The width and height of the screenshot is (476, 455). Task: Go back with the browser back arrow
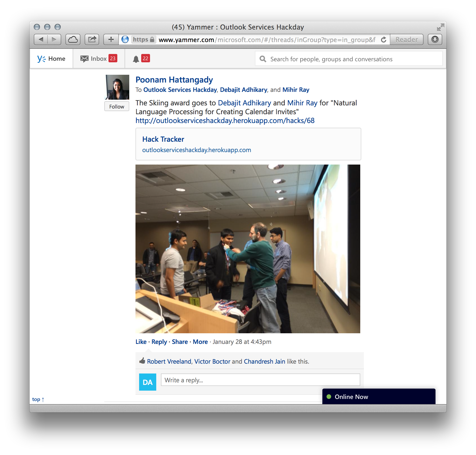tap(41, 39)
